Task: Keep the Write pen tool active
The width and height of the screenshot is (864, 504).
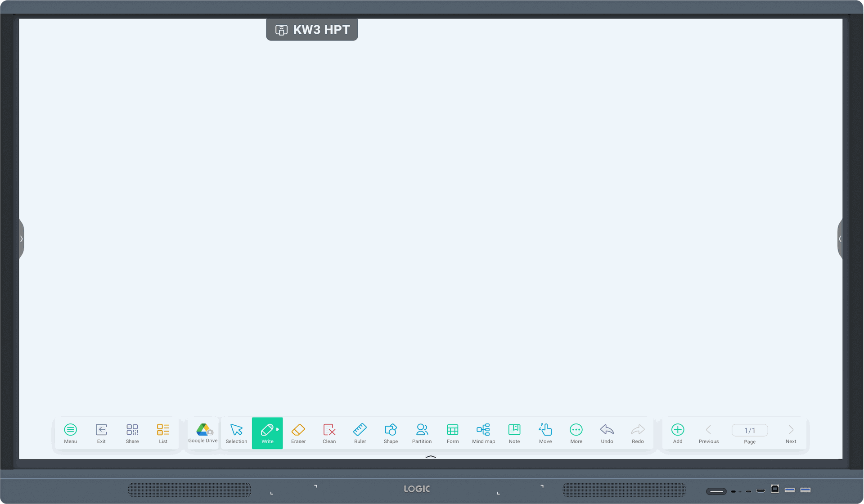Action: [x=267, y=433]
